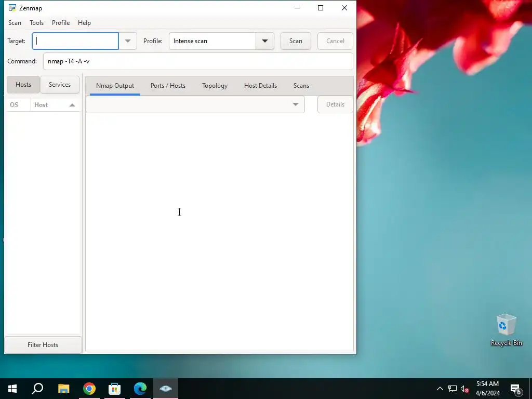Viewport: 532px width, 399px height.
Task: Expand the Profile dropdown arrow
Action: point(265,41)
